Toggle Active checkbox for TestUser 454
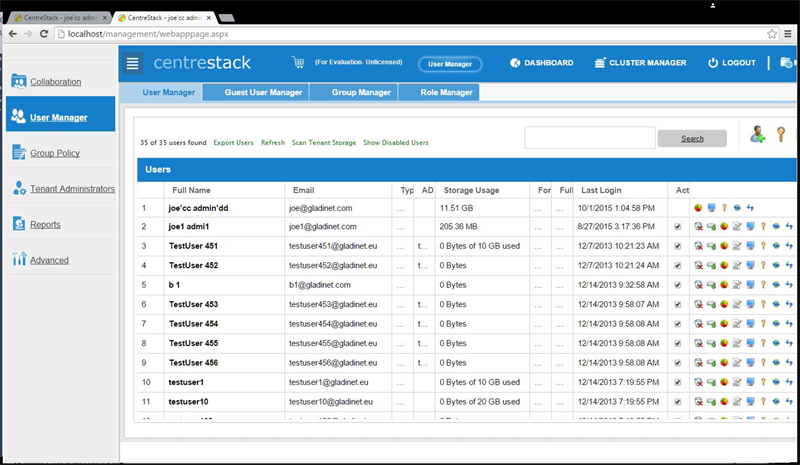Image resolution: width=800 pixels, height=465 pixels. point(678,324)
